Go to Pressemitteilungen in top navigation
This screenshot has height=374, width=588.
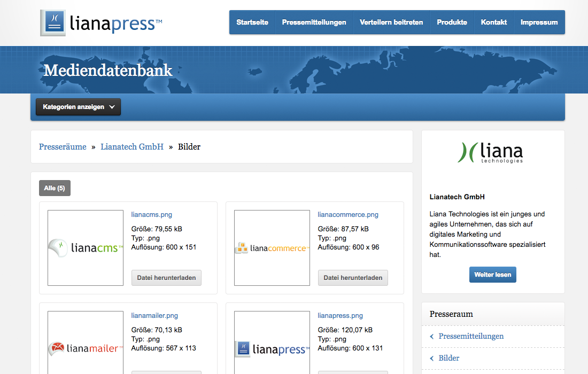click(314, 22)
